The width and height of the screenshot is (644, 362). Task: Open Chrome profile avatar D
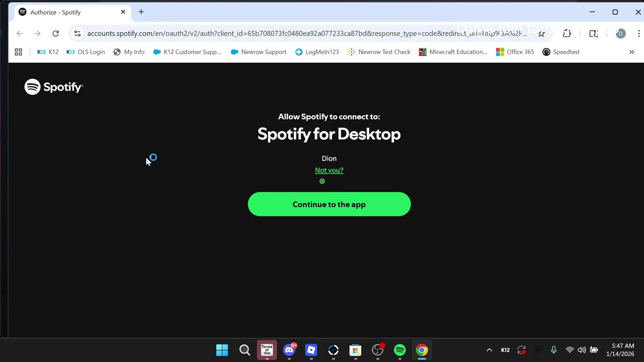[621, 34]
